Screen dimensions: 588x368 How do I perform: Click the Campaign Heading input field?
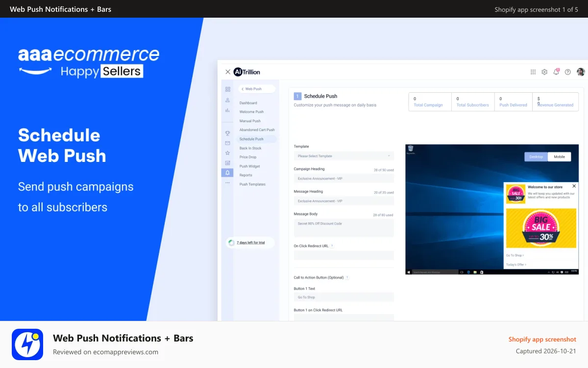pos(344,179)
